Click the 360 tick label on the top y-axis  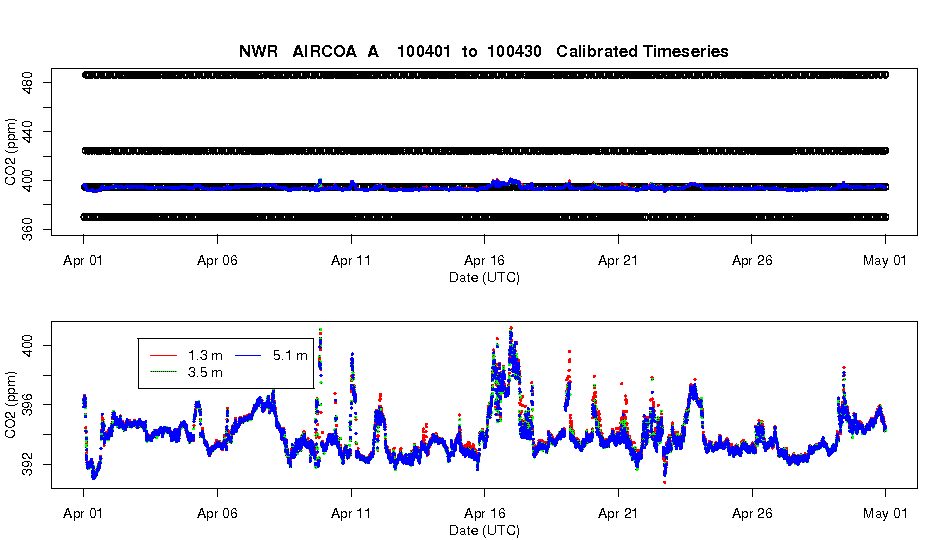28,229
